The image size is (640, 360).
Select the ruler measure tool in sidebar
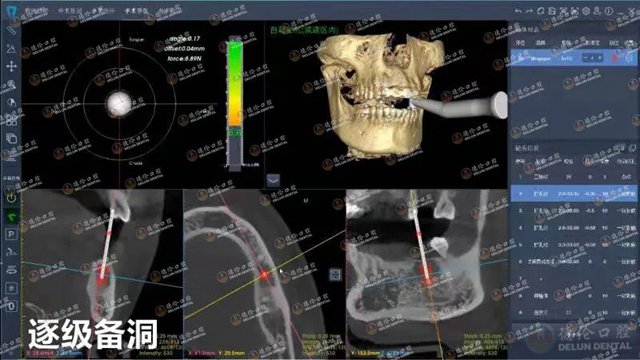pyautogui.click(x=11, y=30)
